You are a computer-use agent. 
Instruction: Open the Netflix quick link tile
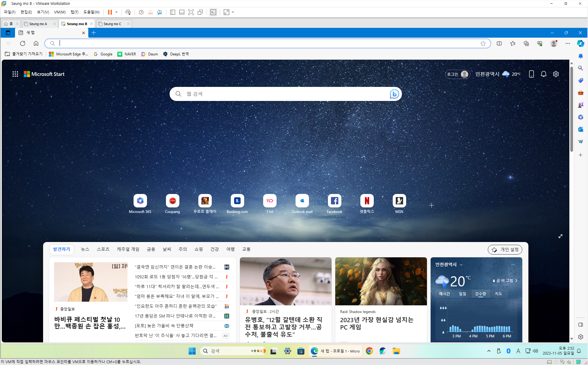[367, 201]
